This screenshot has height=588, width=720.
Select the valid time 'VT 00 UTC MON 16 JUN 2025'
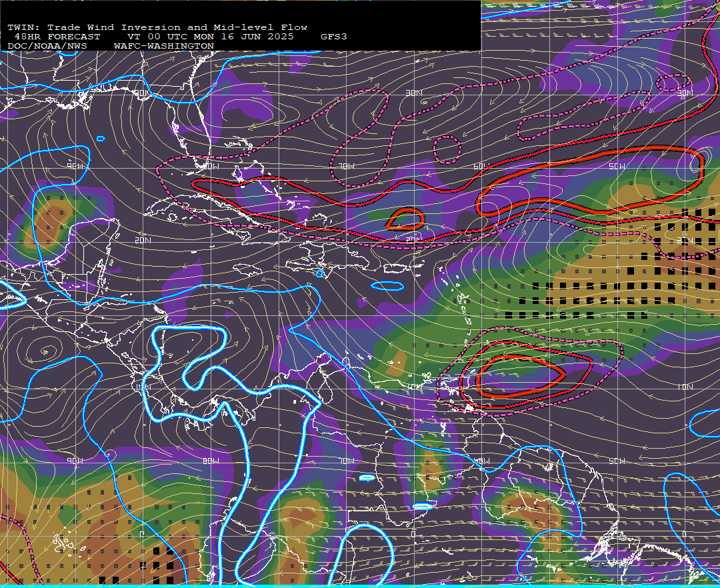[210, 37]
